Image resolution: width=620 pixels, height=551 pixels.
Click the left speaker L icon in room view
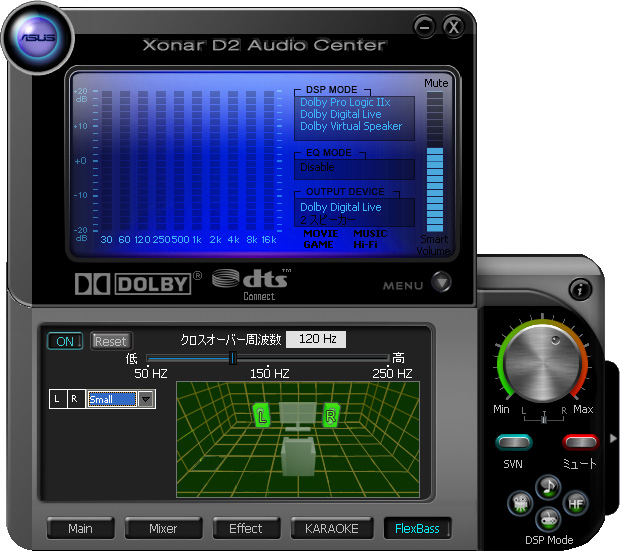tap(261, 415)
